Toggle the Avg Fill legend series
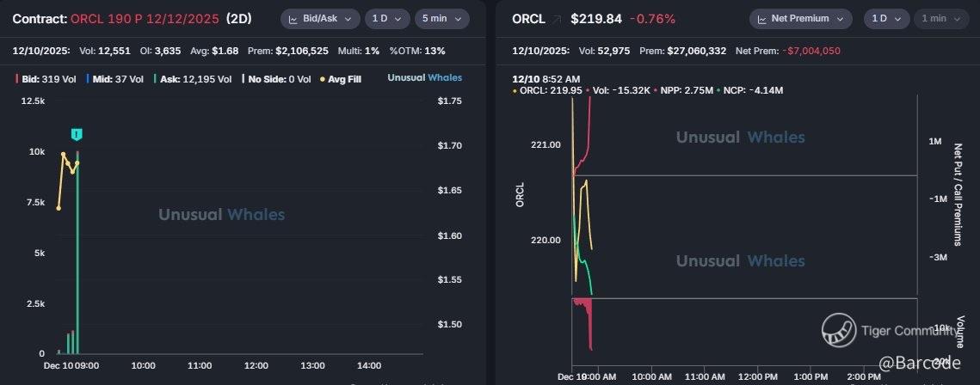This screenshot has height=385, width=980. tap(341, 78)
